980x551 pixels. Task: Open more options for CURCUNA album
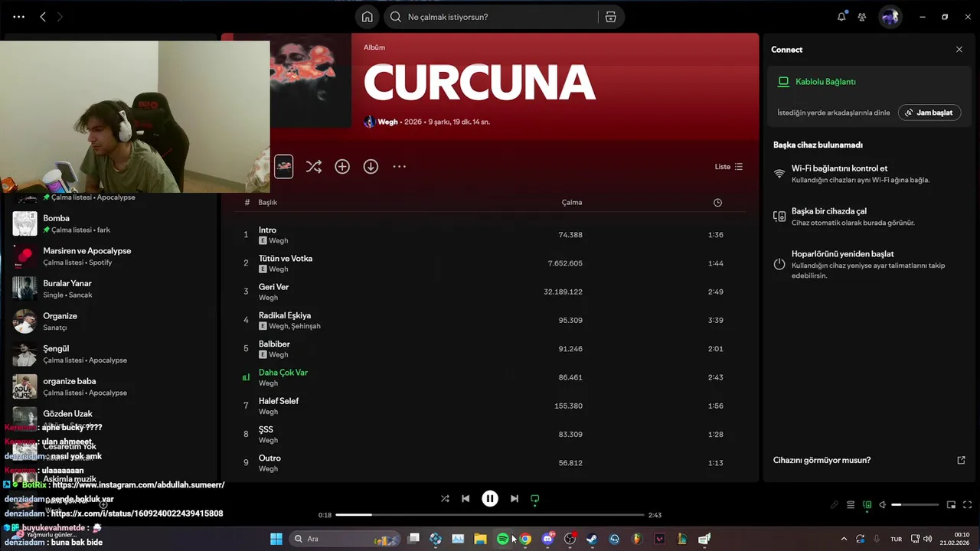pos(399,166)
